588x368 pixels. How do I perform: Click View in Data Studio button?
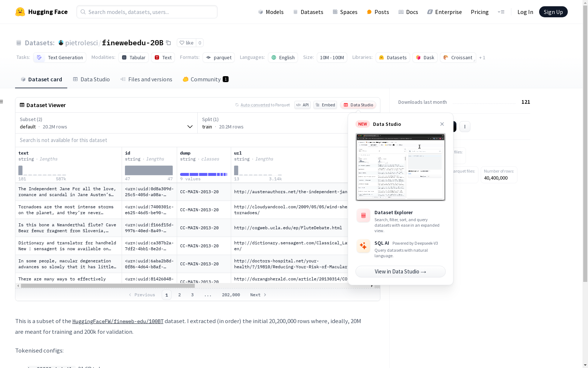tap(401, 272)
